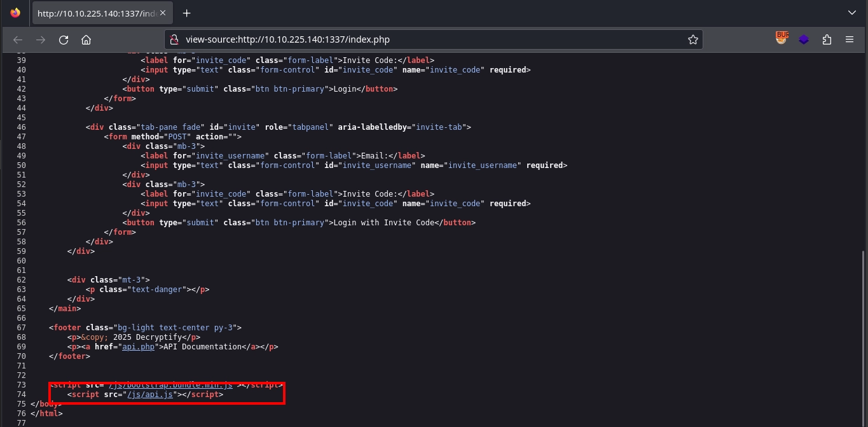Go back to the previous page
Image resolution: width=868 pixels, height=427 pixels.
18,39
